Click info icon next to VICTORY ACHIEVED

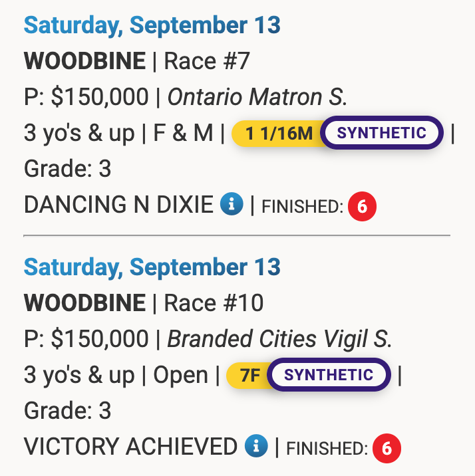point(256,447)
